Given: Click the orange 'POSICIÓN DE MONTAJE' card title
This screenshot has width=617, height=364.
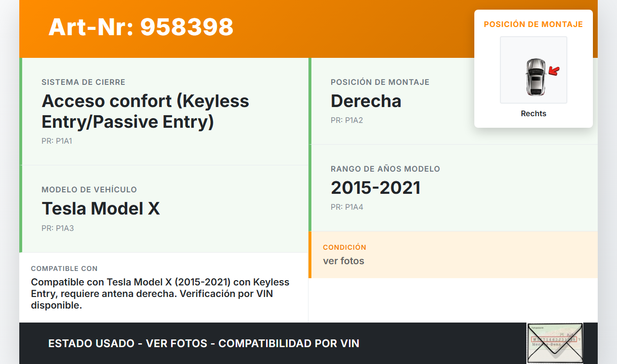Looking at the screenshot, I should coord(533,25).
